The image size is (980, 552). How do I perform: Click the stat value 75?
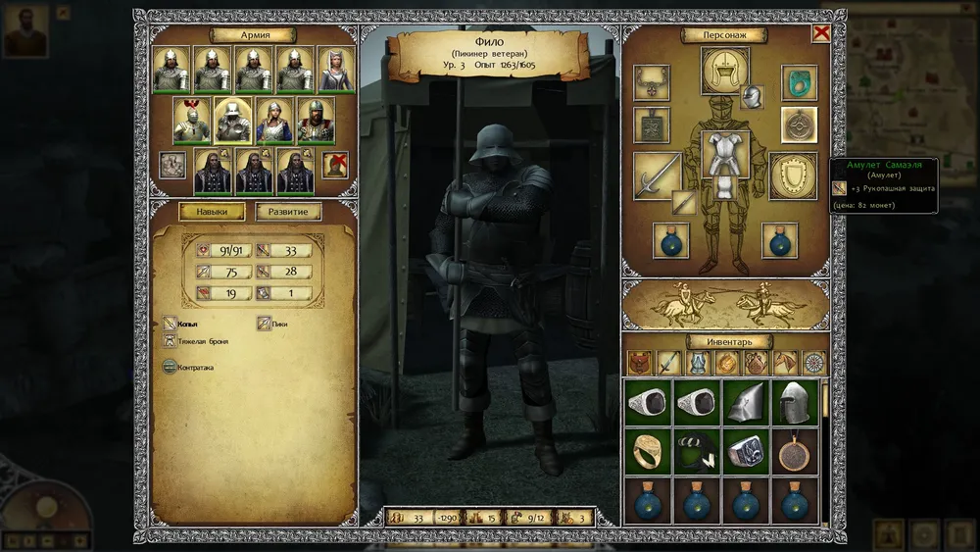click(224, 272)
